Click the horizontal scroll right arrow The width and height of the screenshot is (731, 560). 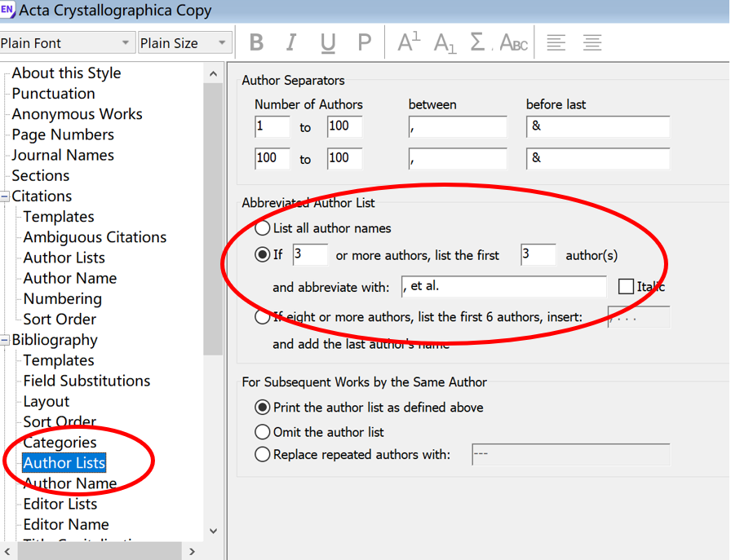[x=192, y=551]
